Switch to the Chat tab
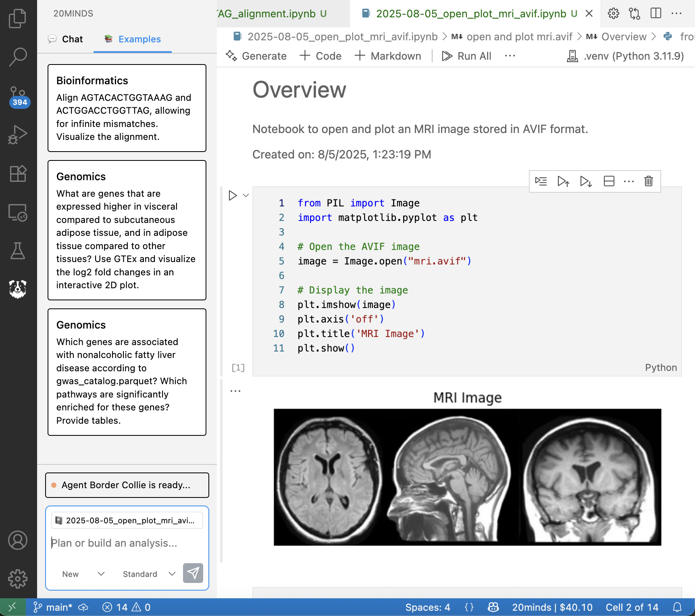695x616 pixels. (x=66, y=39)
